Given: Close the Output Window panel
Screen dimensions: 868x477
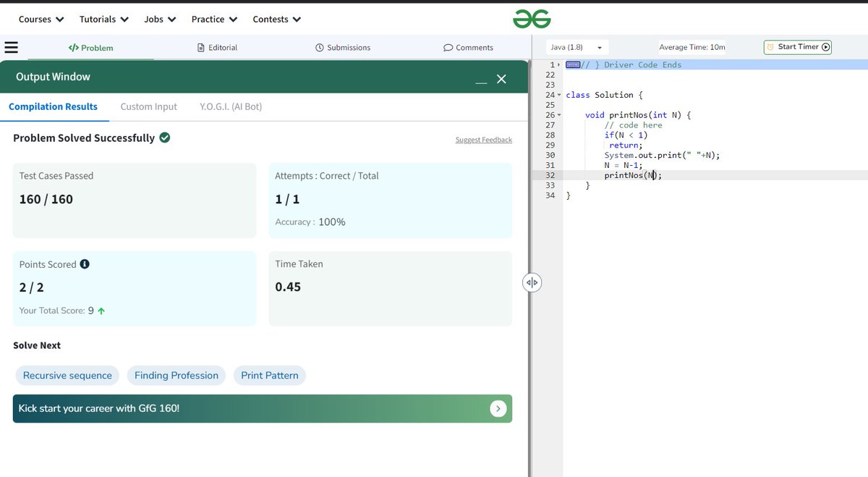Looking at the screenshot, I should click(501, 79).
